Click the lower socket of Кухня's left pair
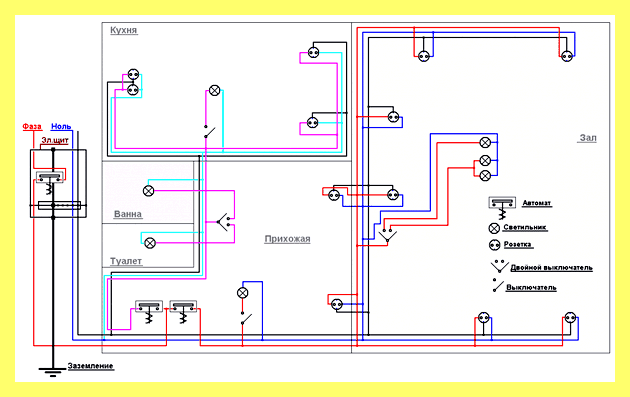The height and width of the screenshot is (397, 630). click(133, 90)
